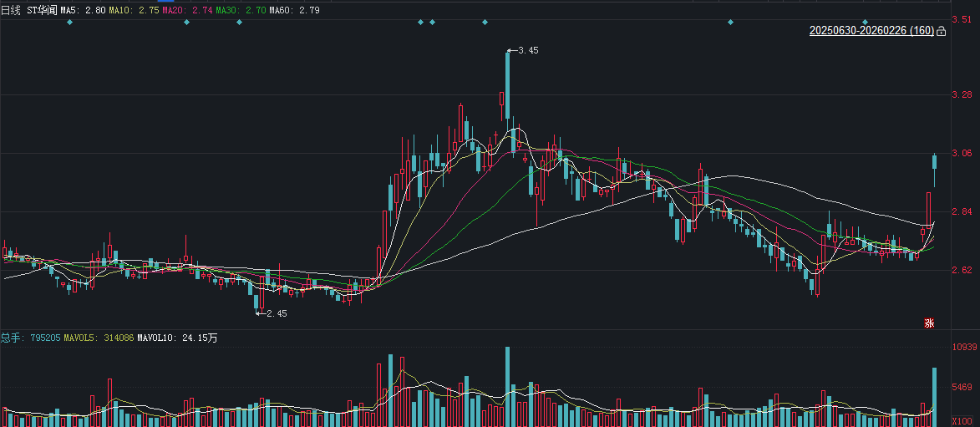Viewport: 980px width, 427px height.
Task: Open date range link 20250630-20260226 (160)
Action: point(872,31)
